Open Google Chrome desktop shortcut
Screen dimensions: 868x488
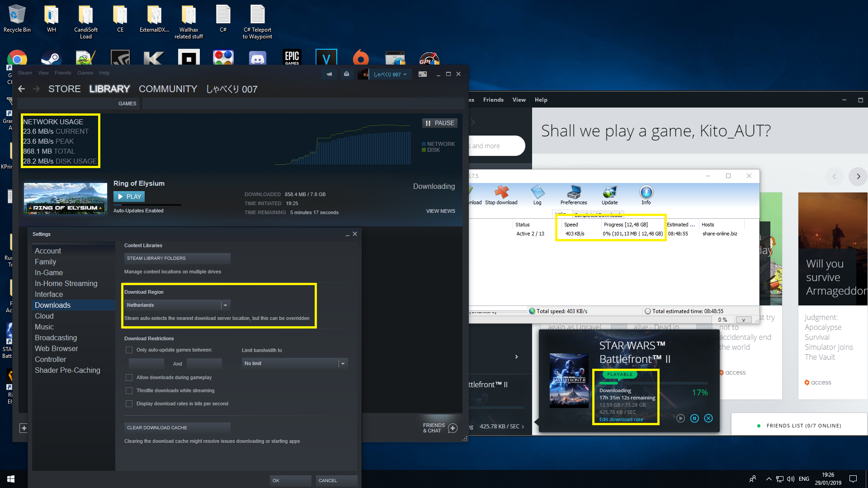[x=17, y=59]
